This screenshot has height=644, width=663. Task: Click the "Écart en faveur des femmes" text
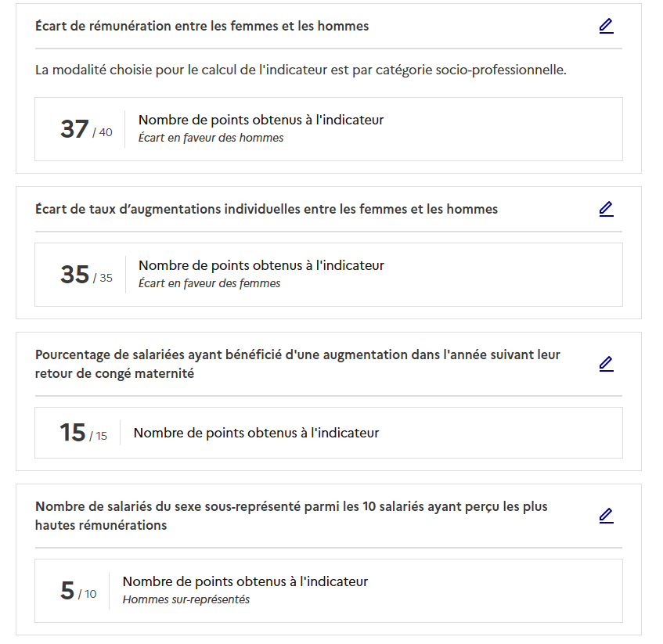[209, 283]
